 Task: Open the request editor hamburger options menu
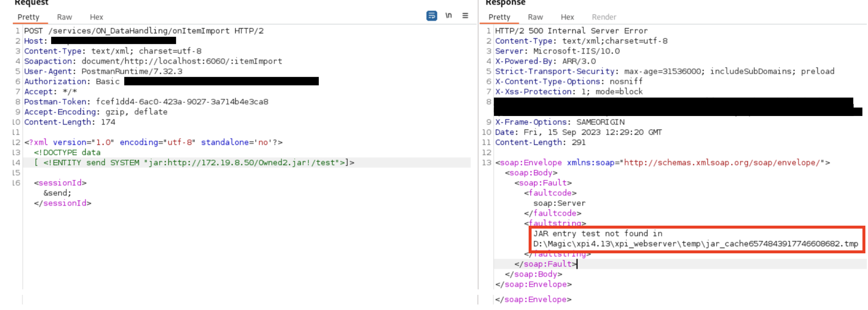[x=465, y=15]
